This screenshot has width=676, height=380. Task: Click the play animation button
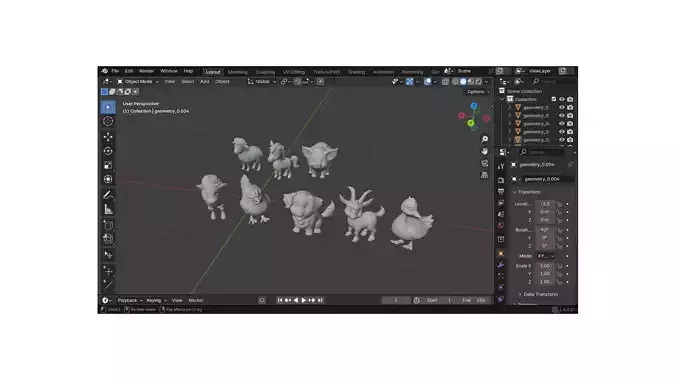click(x=304, y=300)
